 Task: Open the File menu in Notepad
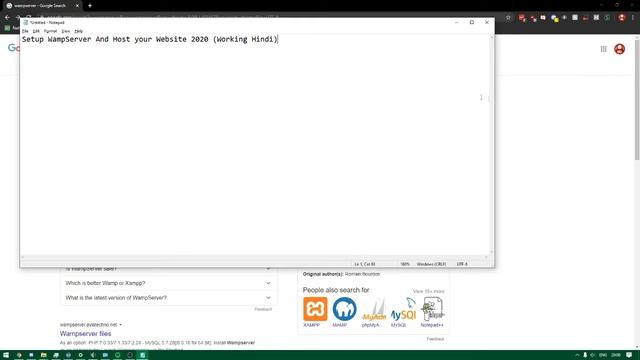pyautogui.click(x=25, y=31)
